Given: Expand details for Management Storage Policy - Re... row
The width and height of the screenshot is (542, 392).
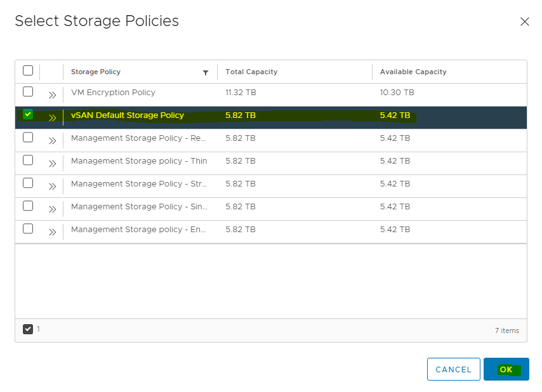Looking at the screenshot, I should click(x=52, y=141).
